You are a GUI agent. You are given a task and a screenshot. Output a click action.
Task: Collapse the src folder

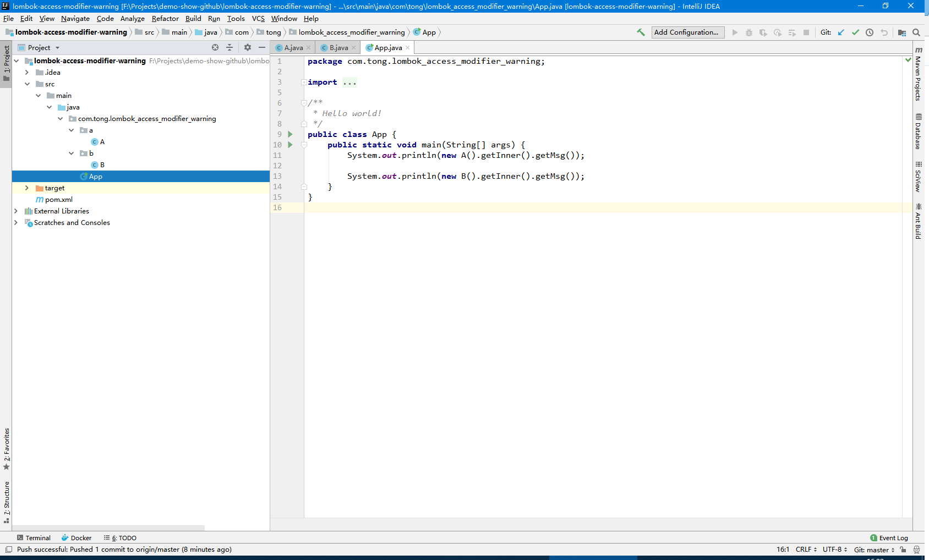coord(27,84)
